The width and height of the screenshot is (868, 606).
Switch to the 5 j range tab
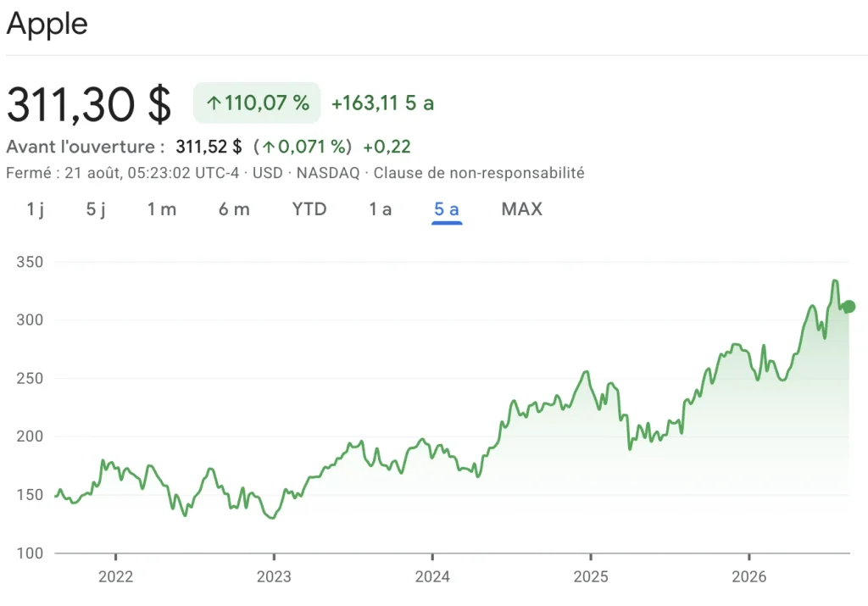pyautogui.click(x=96, y=209)
